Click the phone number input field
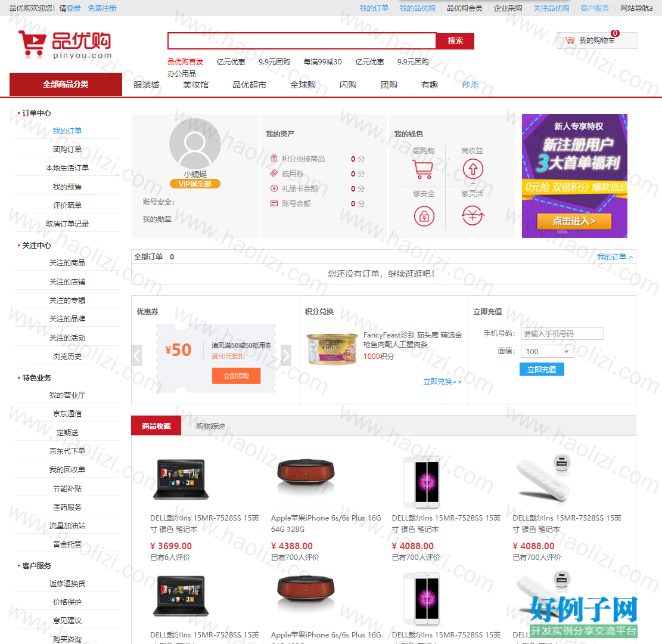This screenshot has width=662, height=644. pos(562,333)
